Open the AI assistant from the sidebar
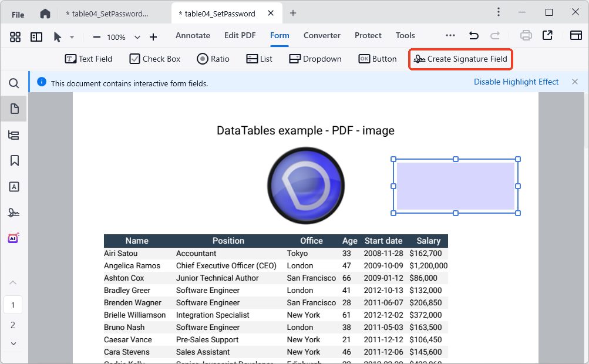Viewport: 589px width, 364px height. point(14,237)
